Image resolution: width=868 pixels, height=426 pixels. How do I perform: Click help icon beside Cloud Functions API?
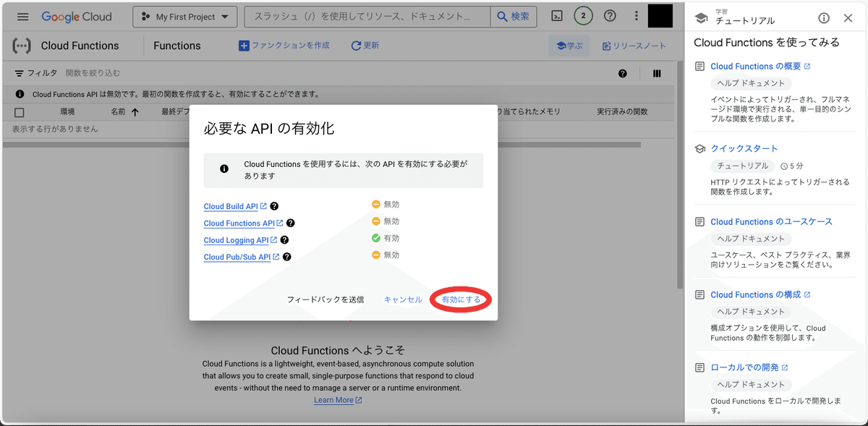[290, 223]
